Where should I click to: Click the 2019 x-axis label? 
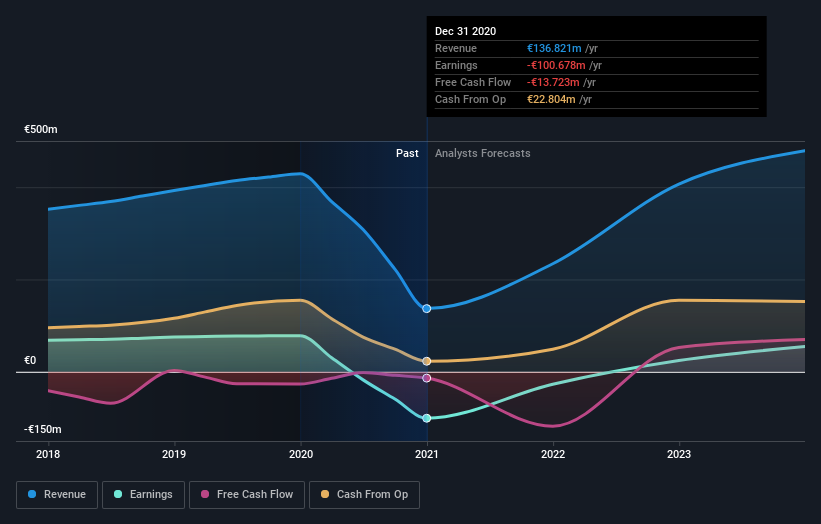174,454
